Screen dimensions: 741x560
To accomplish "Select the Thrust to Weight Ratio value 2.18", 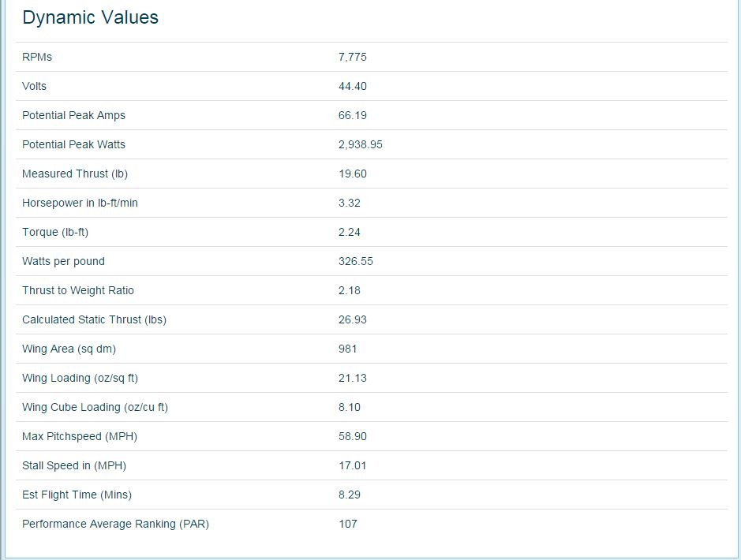I will tap(350, 290).
